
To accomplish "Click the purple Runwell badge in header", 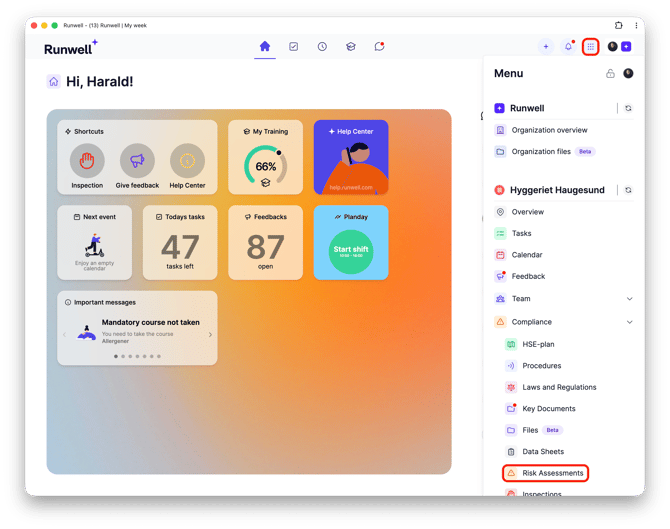I will (626, 47).
